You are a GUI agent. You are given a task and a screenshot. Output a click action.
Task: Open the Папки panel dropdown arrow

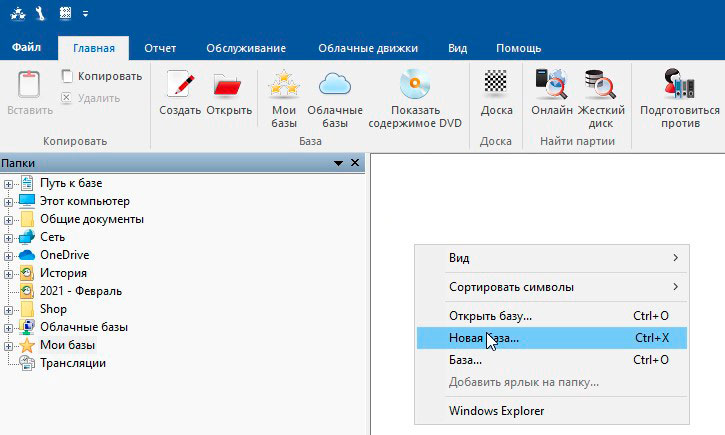[x=338, y=162]
